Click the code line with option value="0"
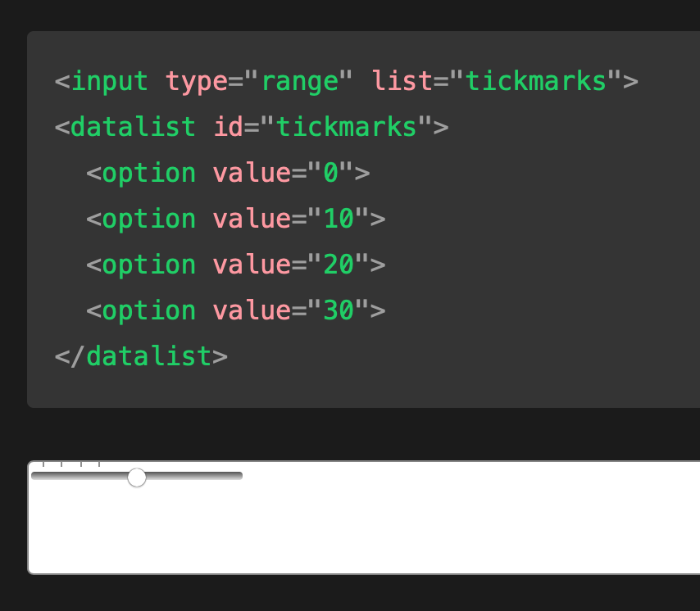700x611 pixels. 228,173
